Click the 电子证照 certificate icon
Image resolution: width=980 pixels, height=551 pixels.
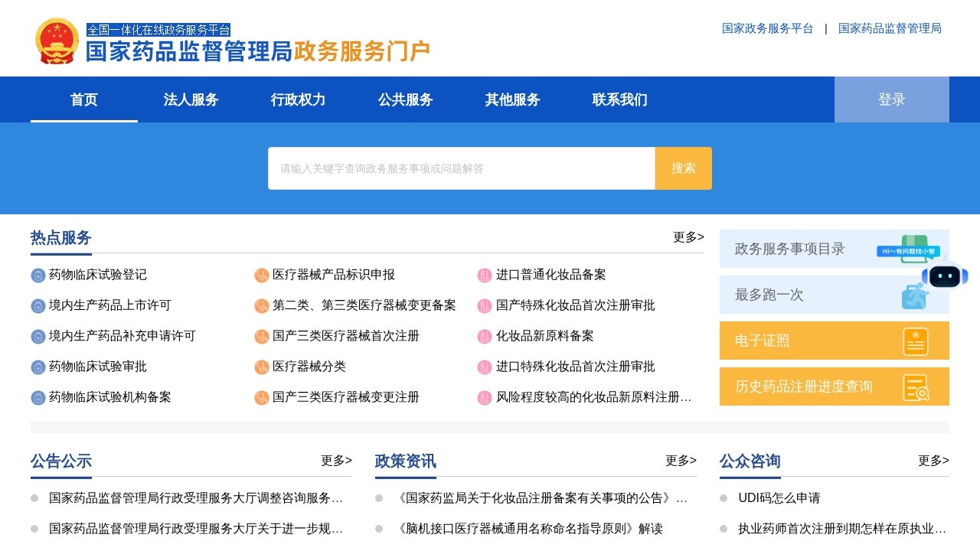click(x=916, y=341)
